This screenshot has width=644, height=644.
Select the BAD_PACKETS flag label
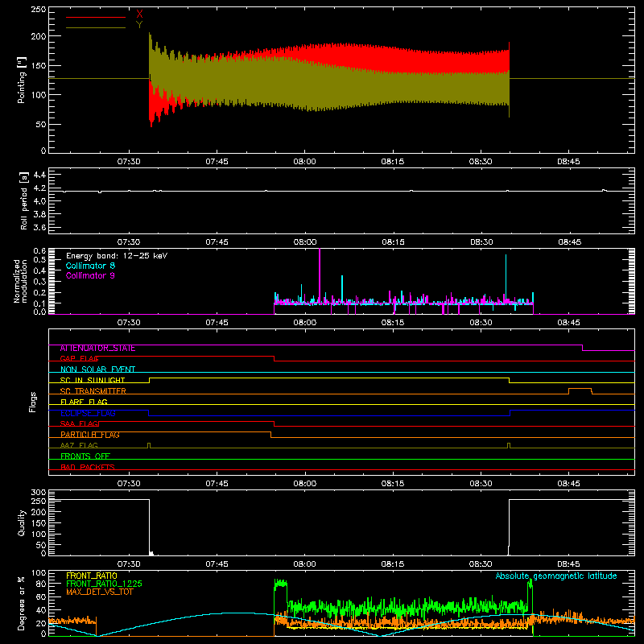pyautogui.click(x=88, y=467)
